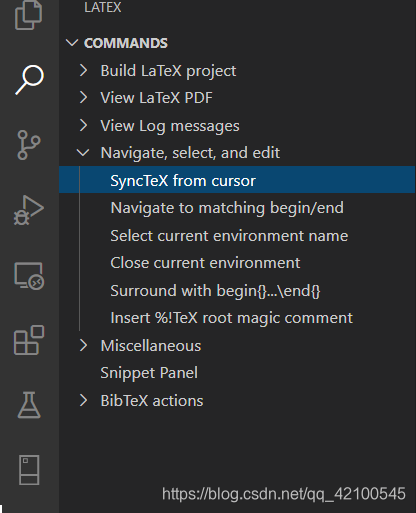Viewport: 416px width, 513px height.
Task: Choose Select current environment name
Action: [229, 236]
